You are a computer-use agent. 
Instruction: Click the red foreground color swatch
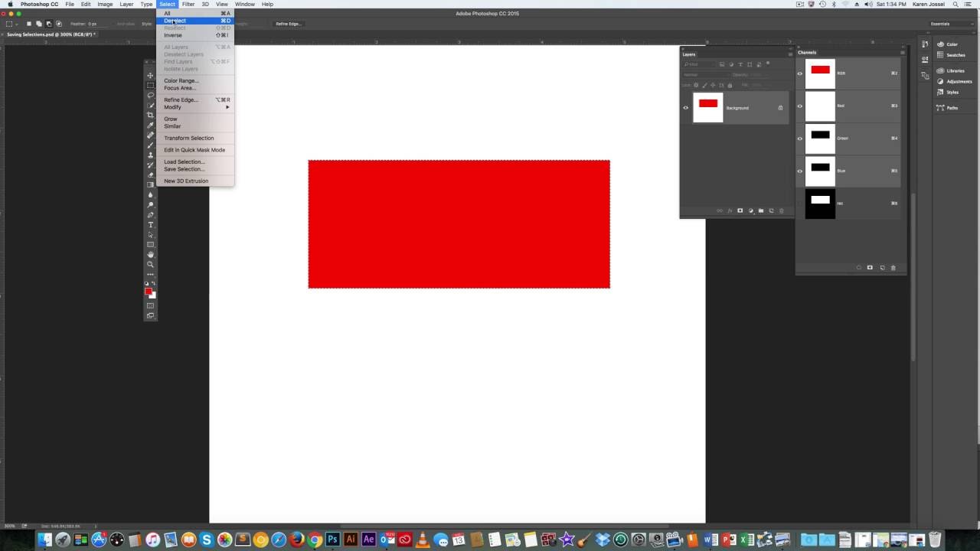(x=149, y=291)
